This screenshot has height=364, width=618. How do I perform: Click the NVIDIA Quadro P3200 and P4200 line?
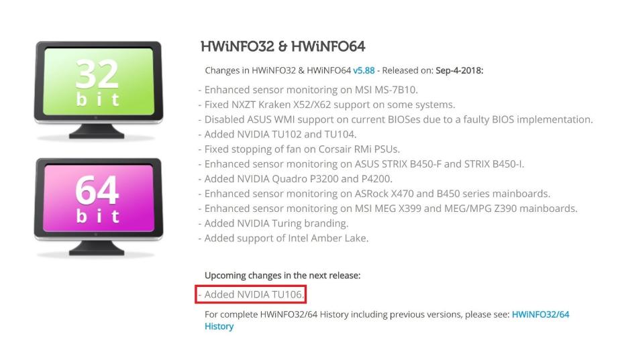click(295, 179)
